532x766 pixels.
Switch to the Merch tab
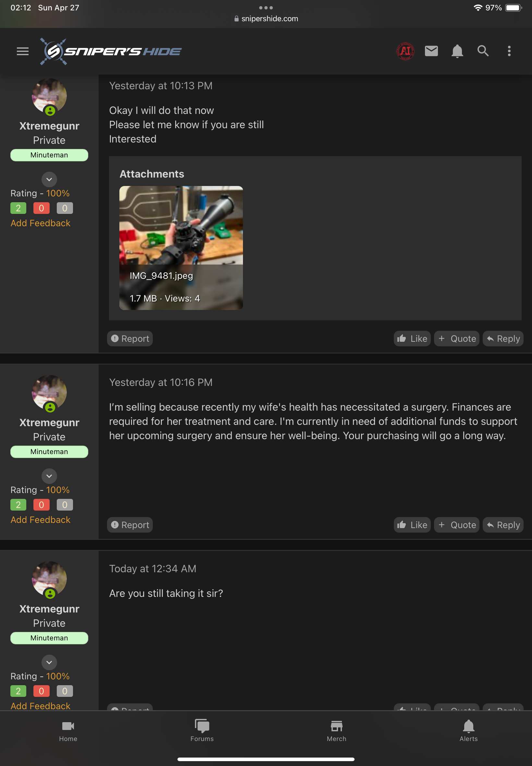coord(336,730)
